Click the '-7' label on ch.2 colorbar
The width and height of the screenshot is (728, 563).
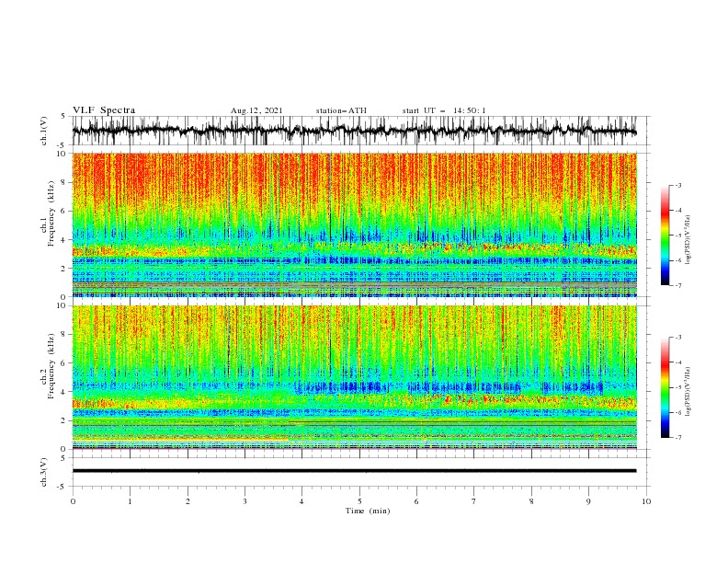[x=678, y=438]
